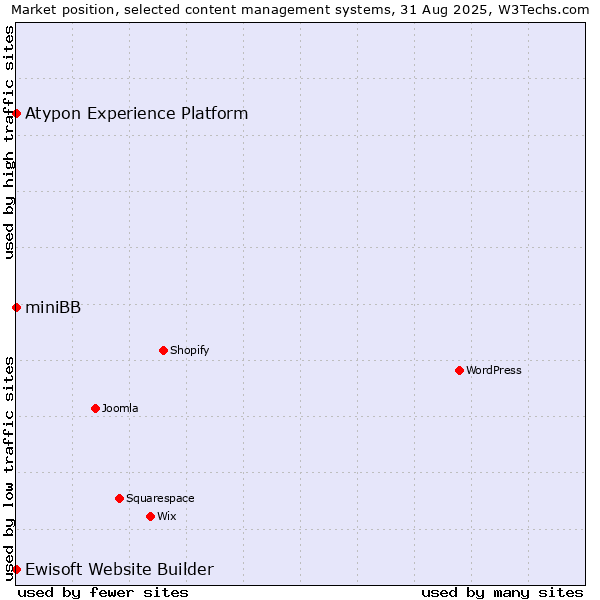The image size is (600, 600).
Task: Click the 'WordPress' label
Action: pyautogui.click(x=494, y=370)
